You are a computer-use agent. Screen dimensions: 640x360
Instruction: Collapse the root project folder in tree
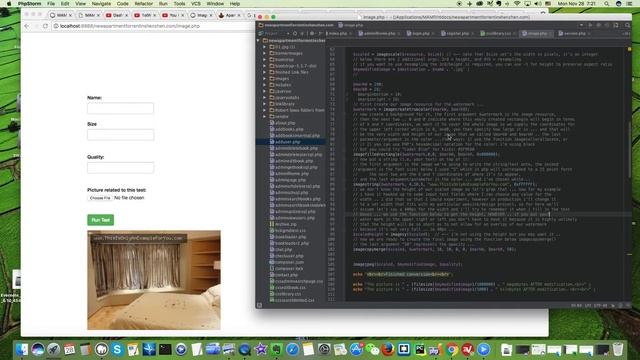coord(258,41)
